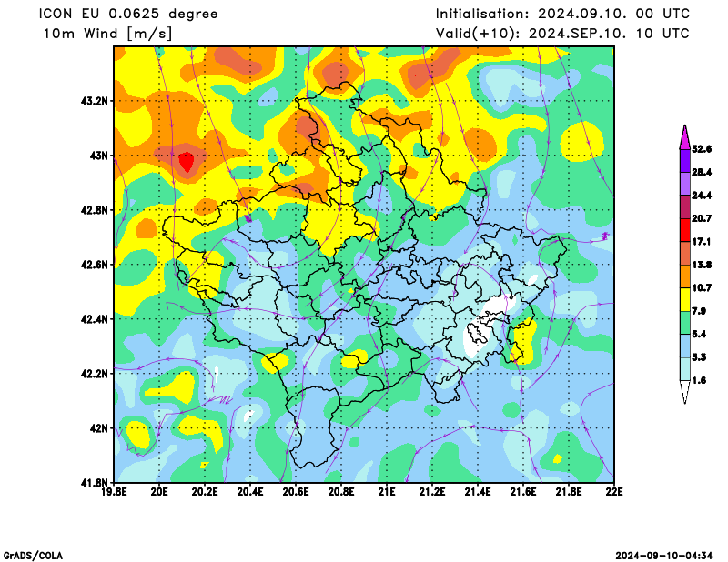Click the longitude label '20.2E'
The image size is (728, 562).
[205, 491]
